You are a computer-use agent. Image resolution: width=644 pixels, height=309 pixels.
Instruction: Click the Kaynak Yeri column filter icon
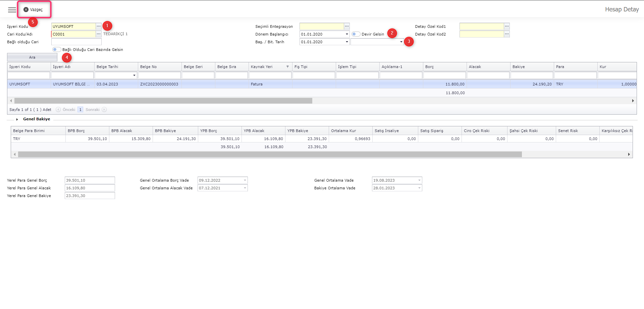pyautogui.click(x=287, y=67)
